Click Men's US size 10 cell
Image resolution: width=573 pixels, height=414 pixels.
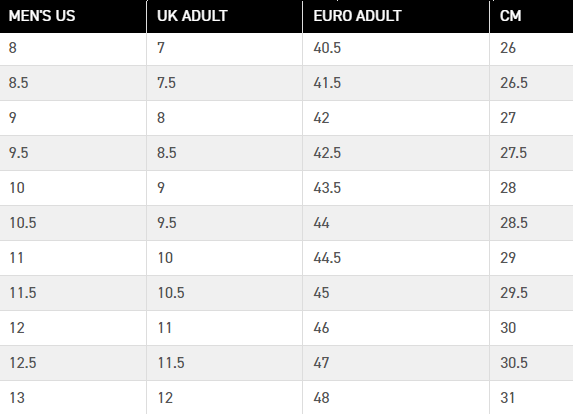tap(73, 188)
